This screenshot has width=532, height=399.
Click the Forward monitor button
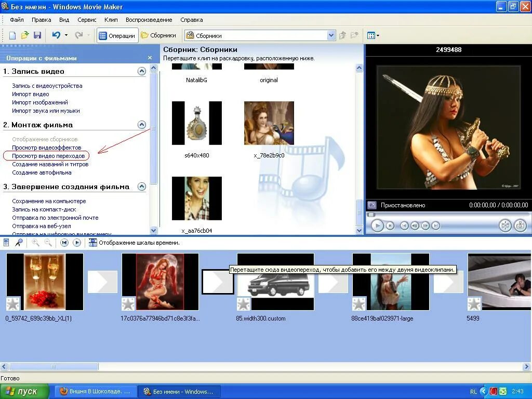coord(436,225)
